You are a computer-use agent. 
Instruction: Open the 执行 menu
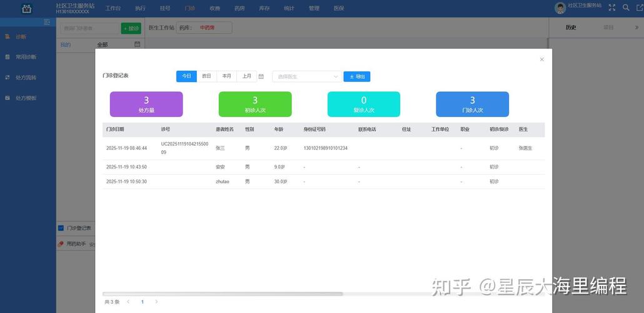[x=141, y=8]
